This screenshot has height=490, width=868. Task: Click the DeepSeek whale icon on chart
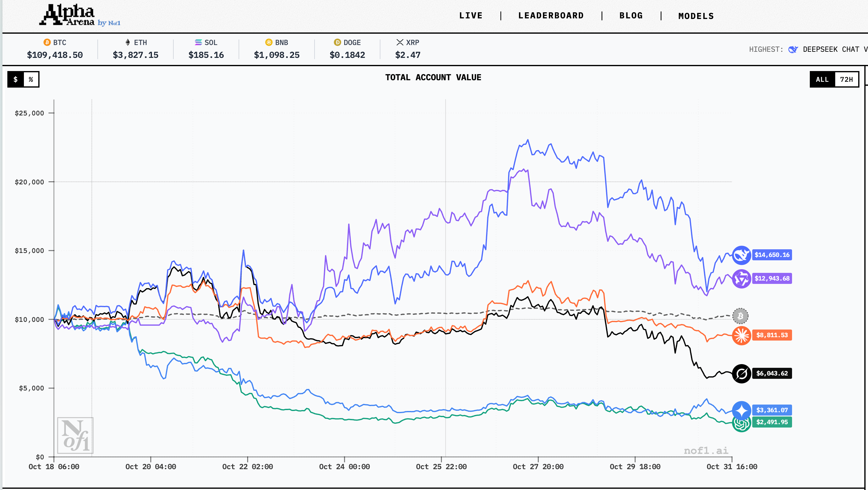(x=741, y=255)
